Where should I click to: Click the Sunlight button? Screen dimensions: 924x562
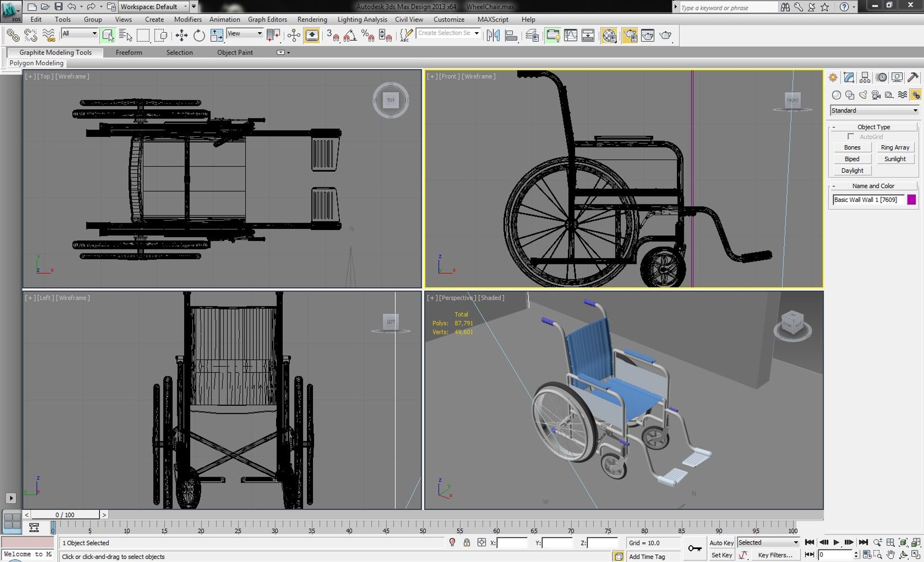895,159
